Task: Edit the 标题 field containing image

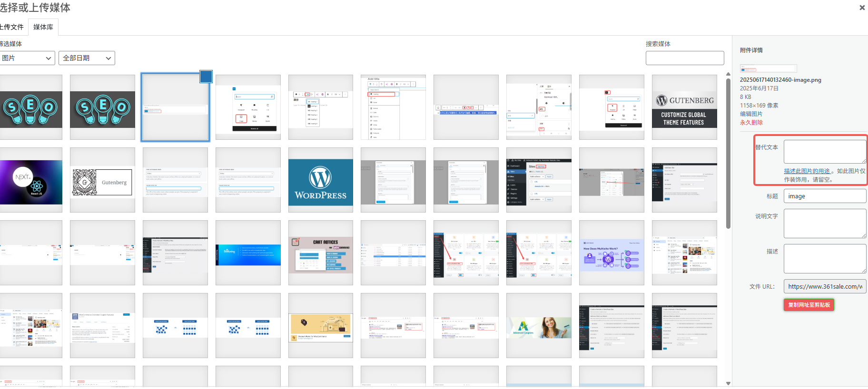Action: (825, 196)
